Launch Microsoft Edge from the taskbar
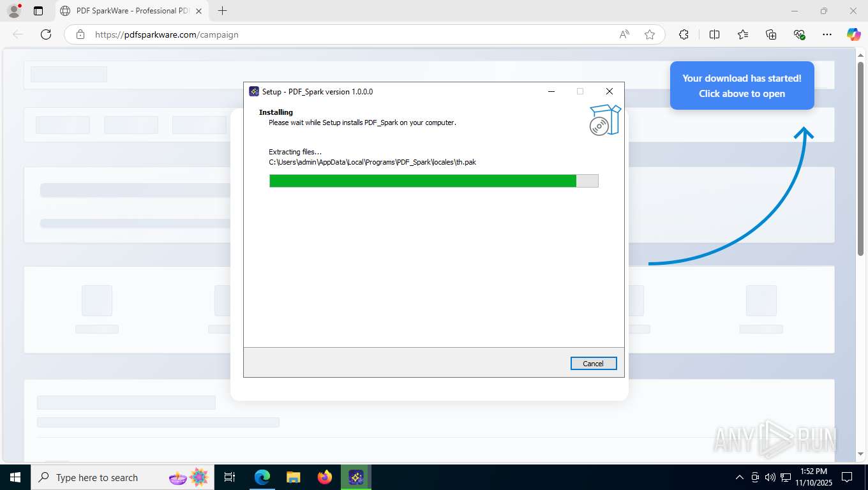 [x=262, y=477]
